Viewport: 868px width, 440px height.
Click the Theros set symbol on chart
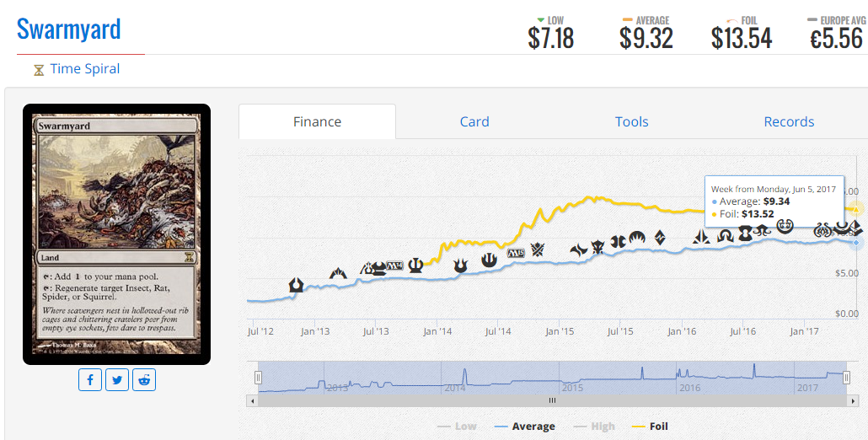415,266
